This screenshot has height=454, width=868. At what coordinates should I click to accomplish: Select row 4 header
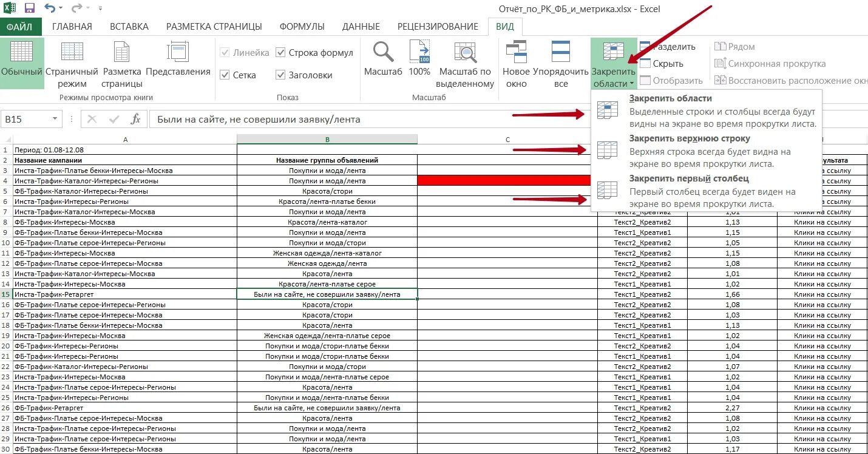click(x=6, y=181)
